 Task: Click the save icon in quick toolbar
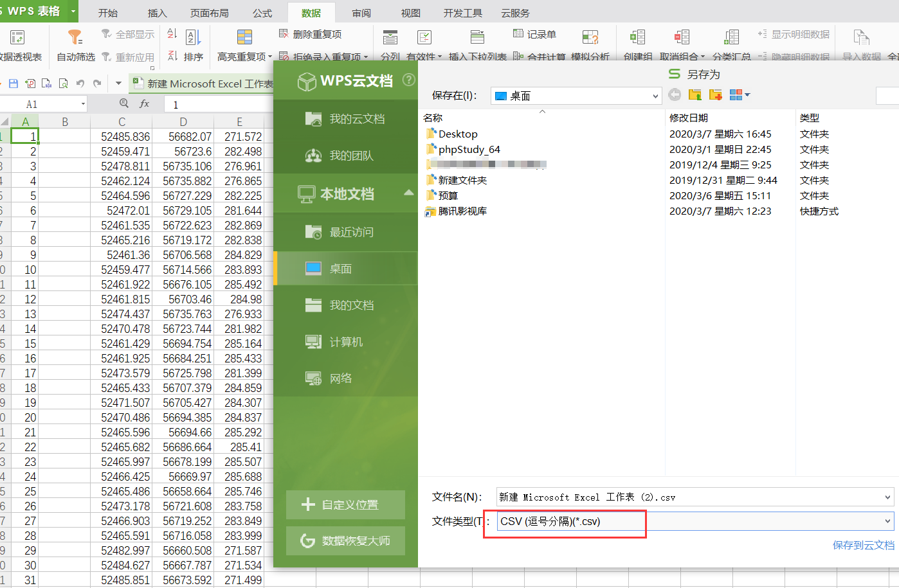(x=14, y=84)
